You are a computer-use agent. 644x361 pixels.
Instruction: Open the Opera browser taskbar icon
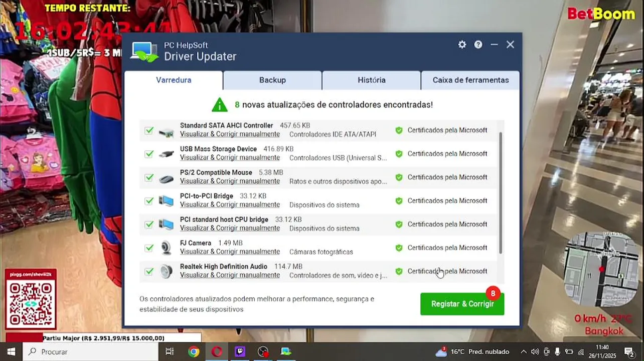(x=217, y=351)
